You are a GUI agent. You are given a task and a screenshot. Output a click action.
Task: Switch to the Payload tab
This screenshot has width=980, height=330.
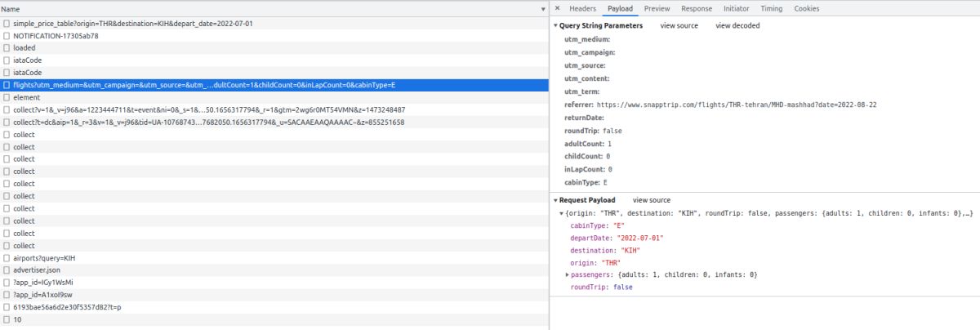620,8
